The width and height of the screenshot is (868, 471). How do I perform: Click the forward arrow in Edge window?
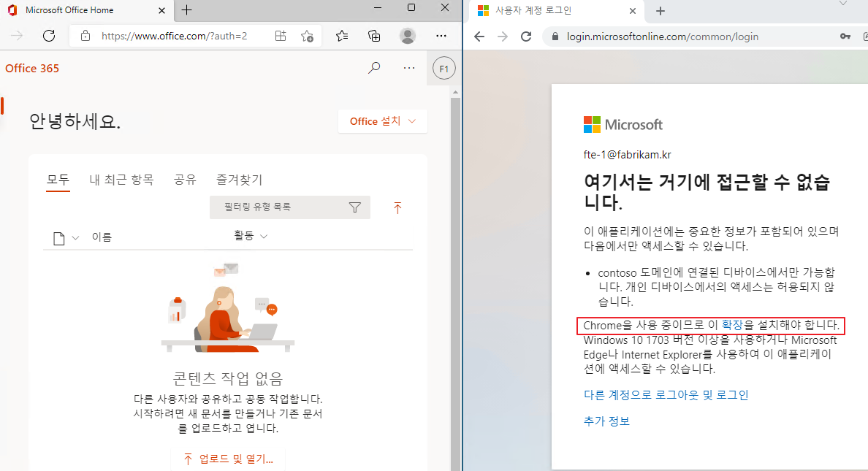17,36
